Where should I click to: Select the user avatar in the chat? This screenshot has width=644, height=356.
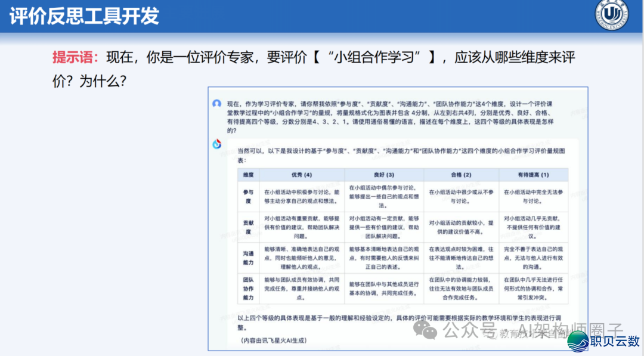click(216, 102)
